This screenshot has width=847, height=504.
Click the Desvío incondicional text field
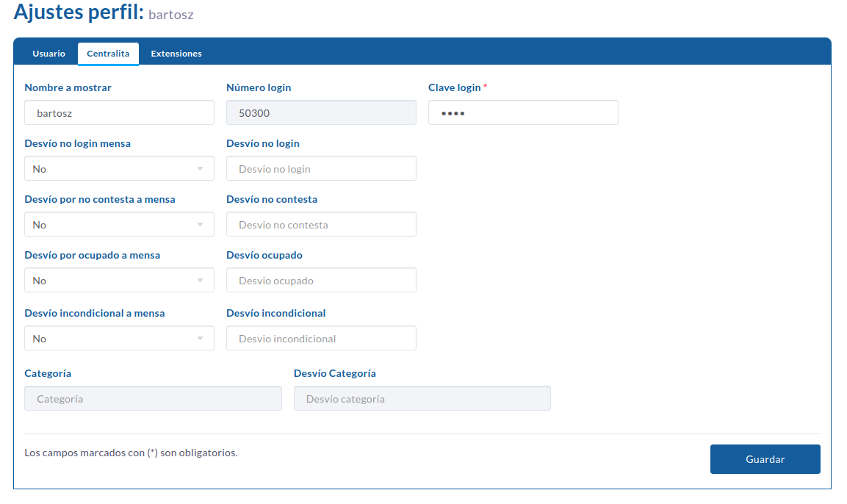322,338
